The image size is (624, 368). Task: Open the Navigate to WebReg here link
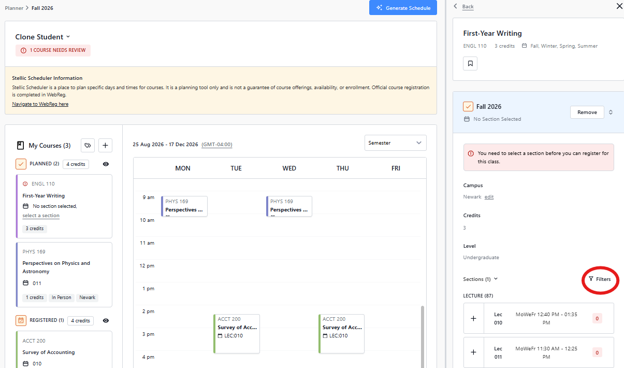pos(40,104)
